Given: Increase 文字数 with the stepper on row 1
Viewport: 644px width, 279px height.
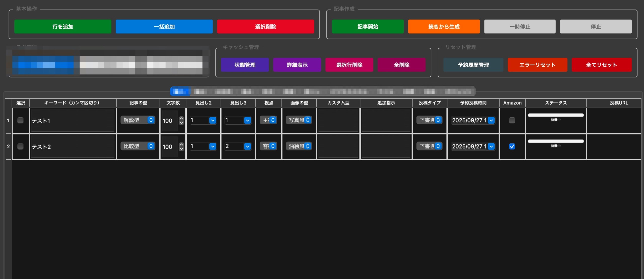Looking at the screenshot, I should click(x=181, y=118).
